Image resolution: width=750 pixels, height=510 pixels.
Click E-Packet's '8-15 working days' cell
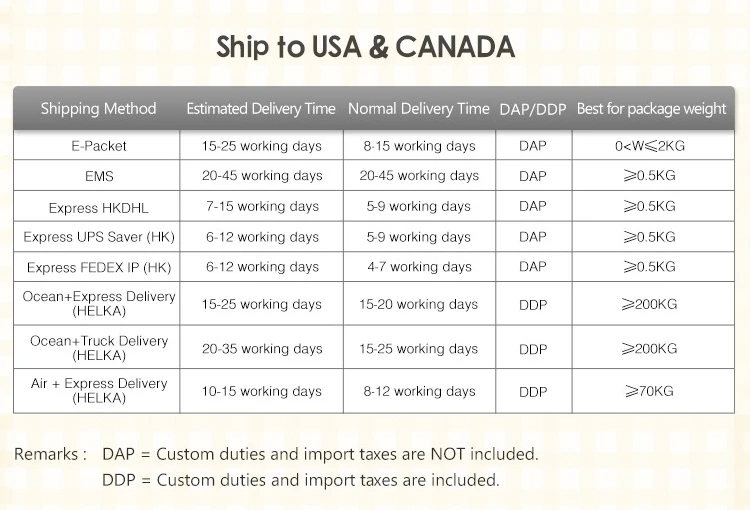419,146
